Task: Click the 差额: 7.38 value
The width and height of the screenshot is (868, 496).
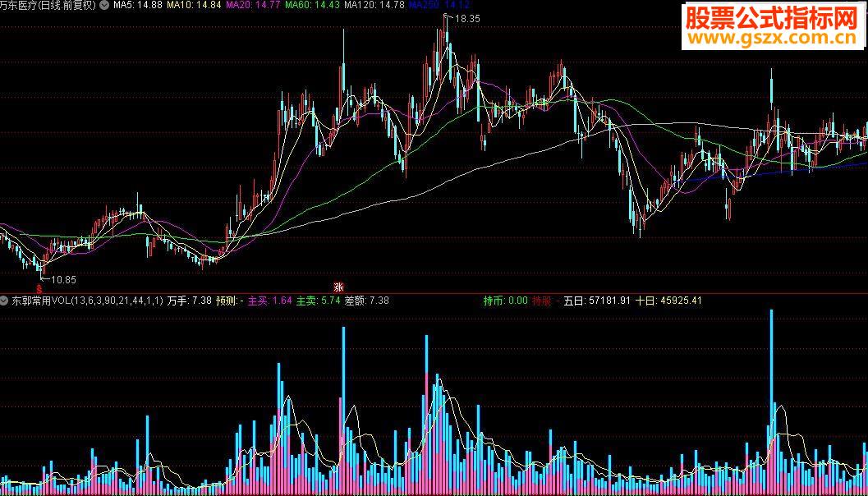Action: tap(367, 301)
